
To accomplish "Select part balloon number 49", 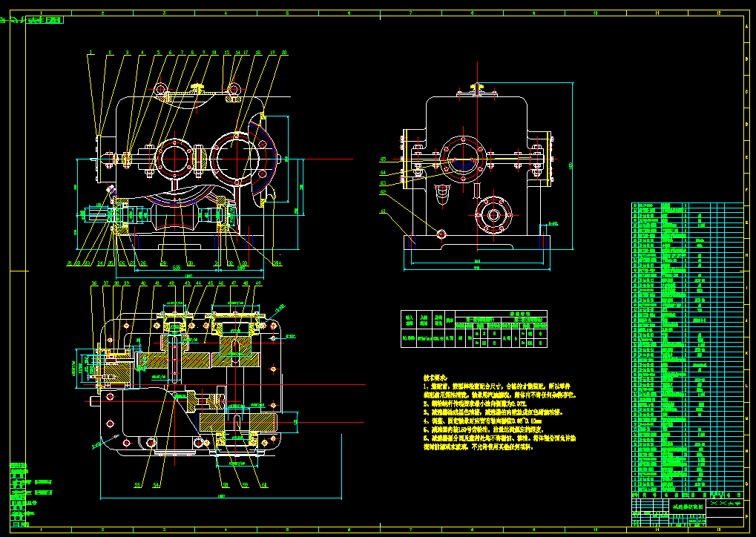I will coord(258,283).
